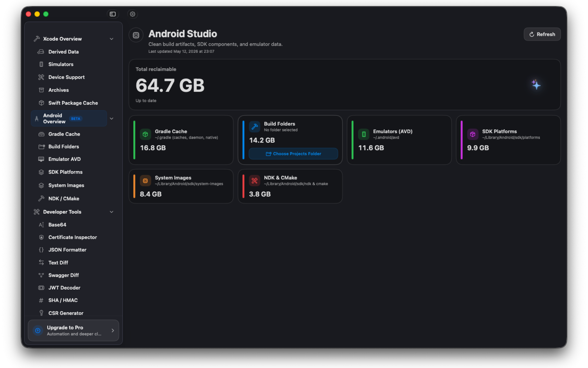
Task: Open the System Images 8.4 GB card
Action: 181,186
